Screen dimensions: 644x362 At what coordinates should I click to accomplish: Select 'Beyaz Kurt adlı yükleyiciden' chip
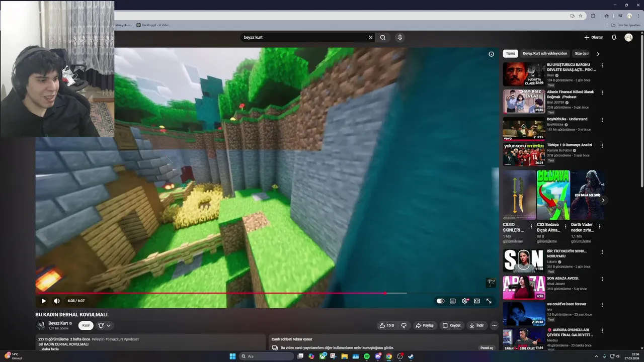[x=545, y=53]
